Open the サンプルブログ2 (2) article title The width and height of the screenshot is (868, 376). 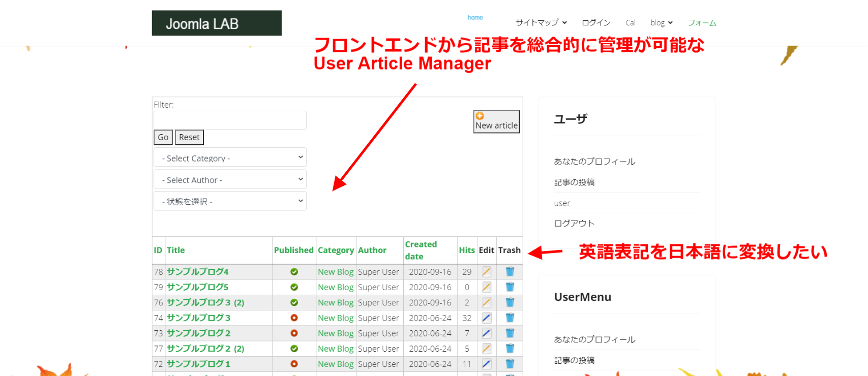pos(205,349)
